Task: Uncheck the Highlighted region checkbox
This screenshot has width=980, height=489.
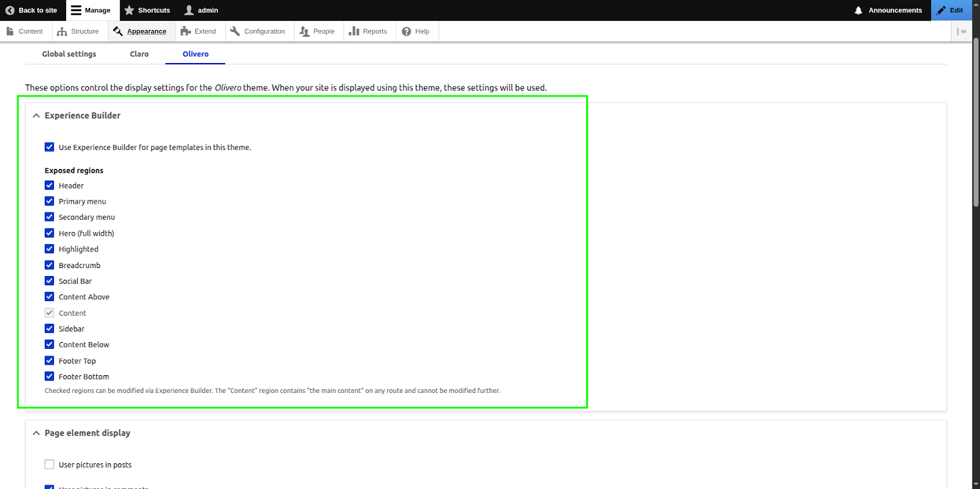Action: tap(50, 249)
